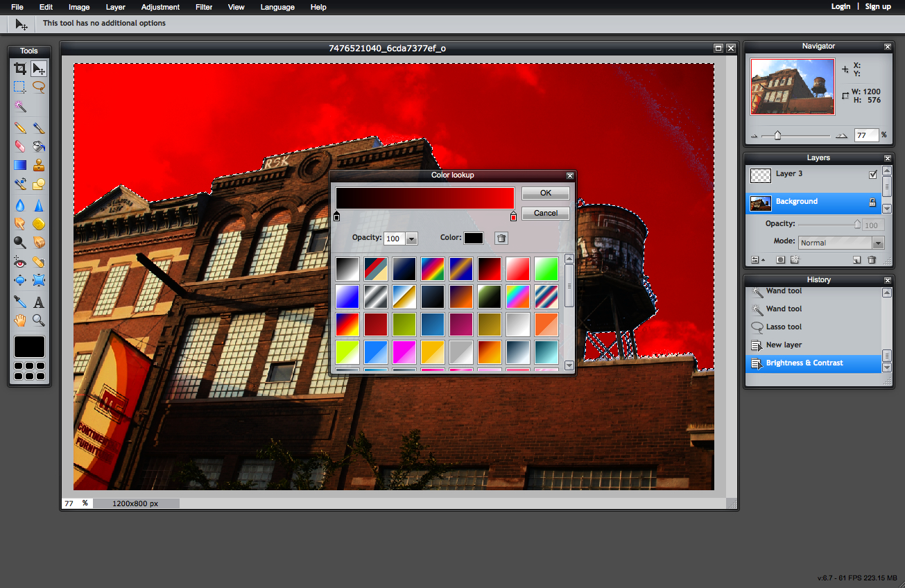Open the Filter menu
The height and width of the screenshot is (588, 905).
click(204, 7)
